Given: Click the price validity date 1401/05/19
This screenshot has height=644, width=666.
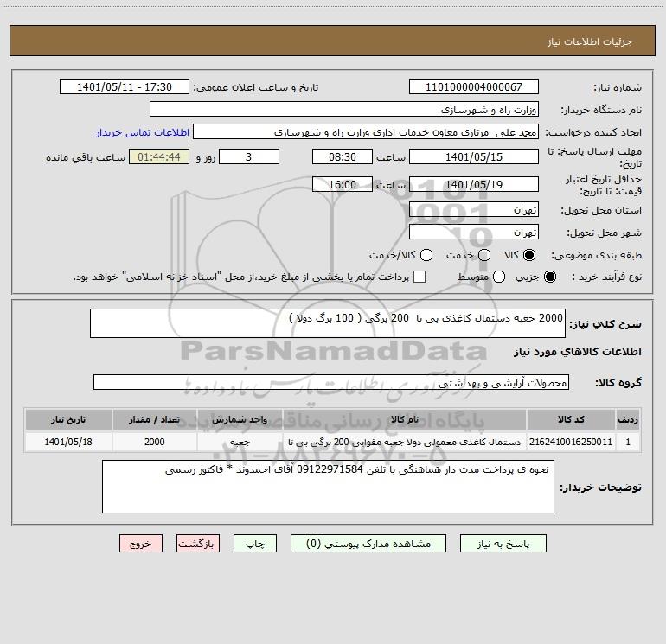Looking at the screenshot, I should coord(474,185).
